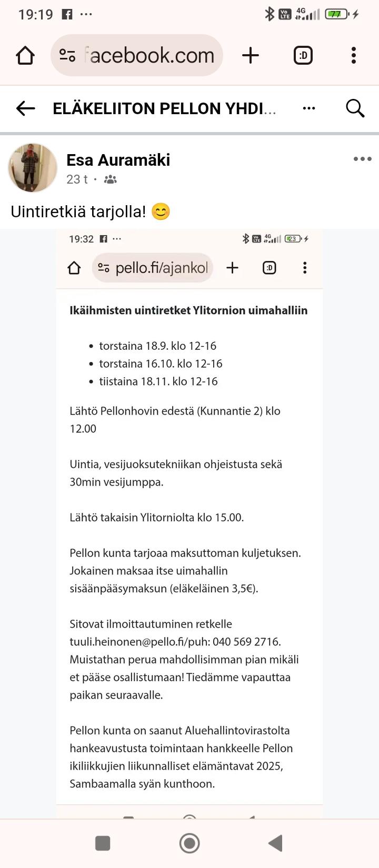This screenshot has width=379, height=868.
Task: Tap the group title ELÄKELIITON PELLON YHDI...
Action: (164, 108)
